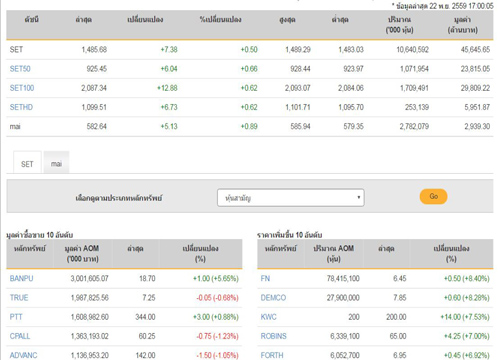The width and height of the screenshot is (500, 360).
Task: Open BANPU stock details
Action: 21,278
